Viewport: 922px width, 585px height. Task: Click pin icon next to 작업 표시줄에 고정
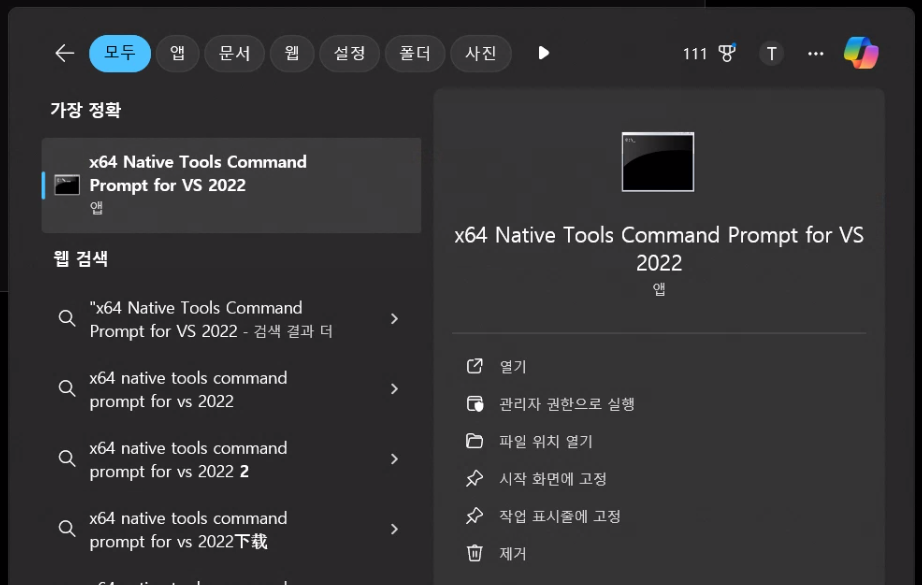pyautogui.click(x=475, y=516)
